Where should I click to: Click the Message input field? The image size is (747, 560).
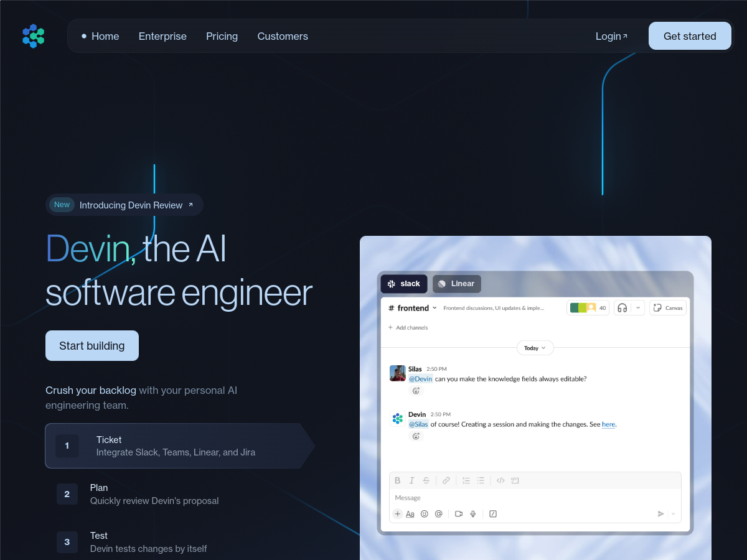535,498
